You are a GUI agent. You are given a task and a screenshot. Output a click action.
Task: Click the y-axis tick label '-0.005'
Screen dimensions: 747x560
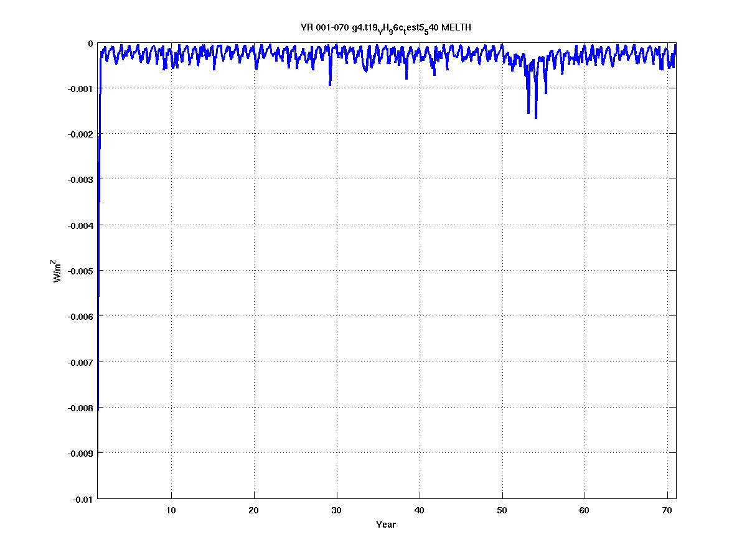[81, 271]
